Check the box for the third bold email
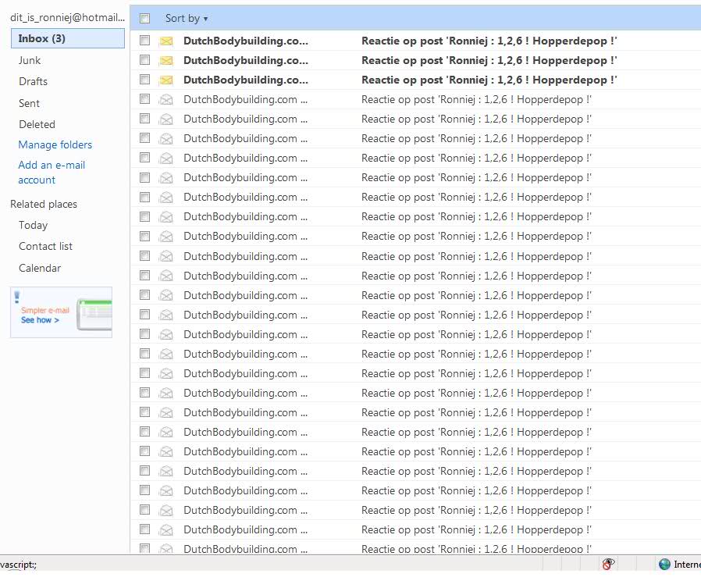The height and width of the screenshot is (588, 701). click(144, 80)
